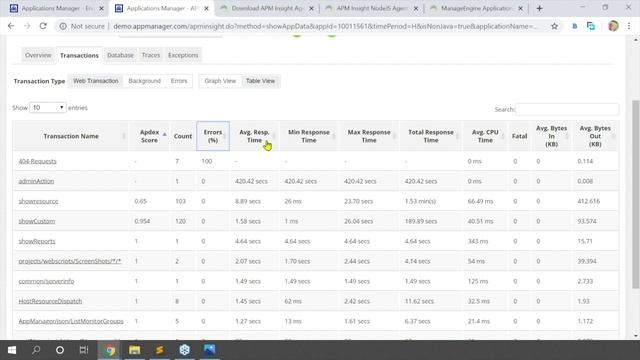Go back using browser back arrow
Image resolution: width=640 pixels, height=360 pixels.
[11, 26]
